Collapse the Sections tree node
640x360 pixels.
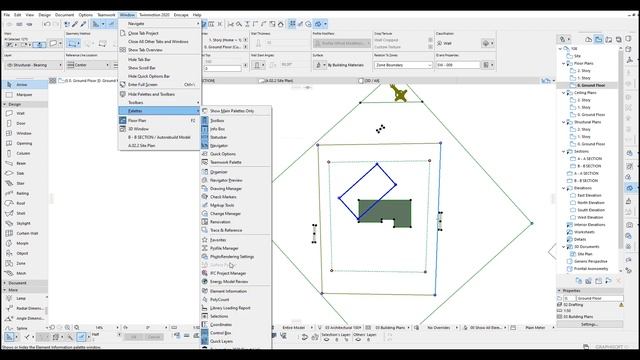[564, 151]
